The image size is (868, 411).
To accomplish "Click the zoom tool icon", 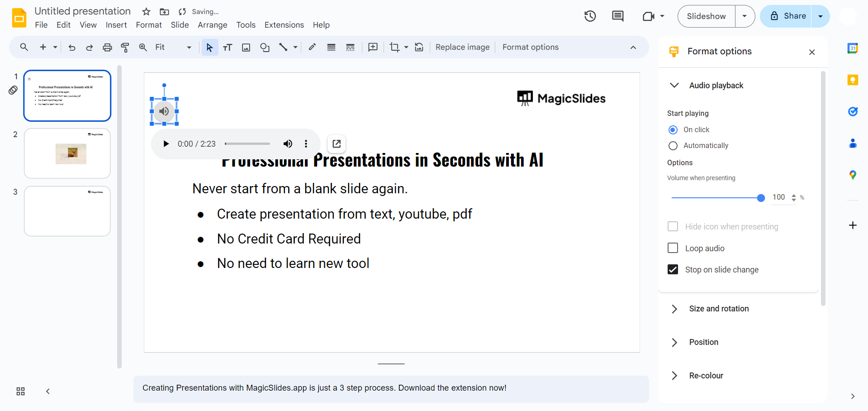I will (x=143, y=47).
